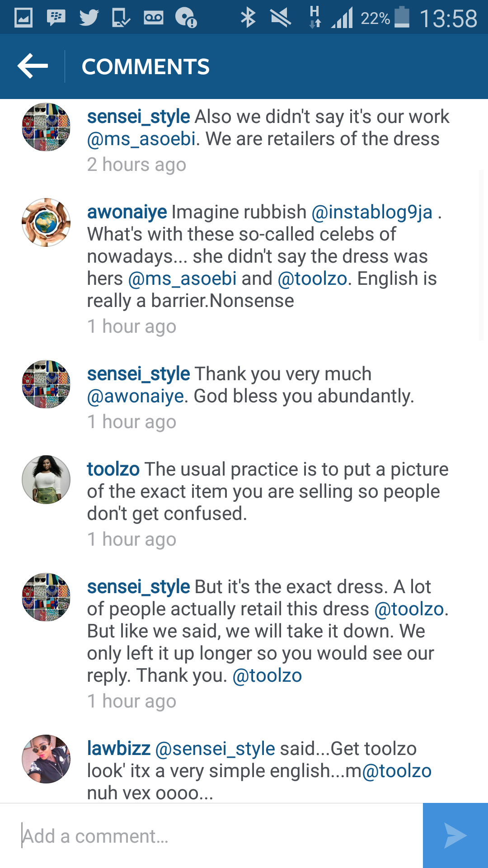Open the lawbizz username link

pyautogui.click(x=118, y=749)
